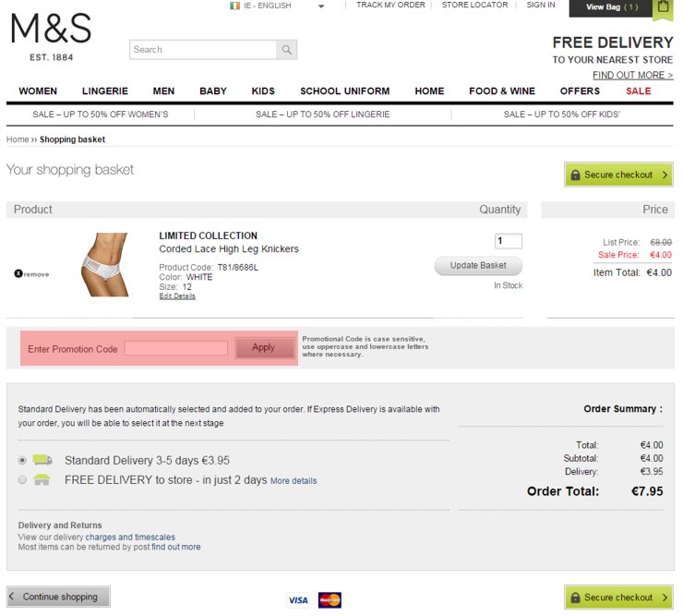
Task: Click Corded Lace High Leg Knickers title
Action: [229, 249]
